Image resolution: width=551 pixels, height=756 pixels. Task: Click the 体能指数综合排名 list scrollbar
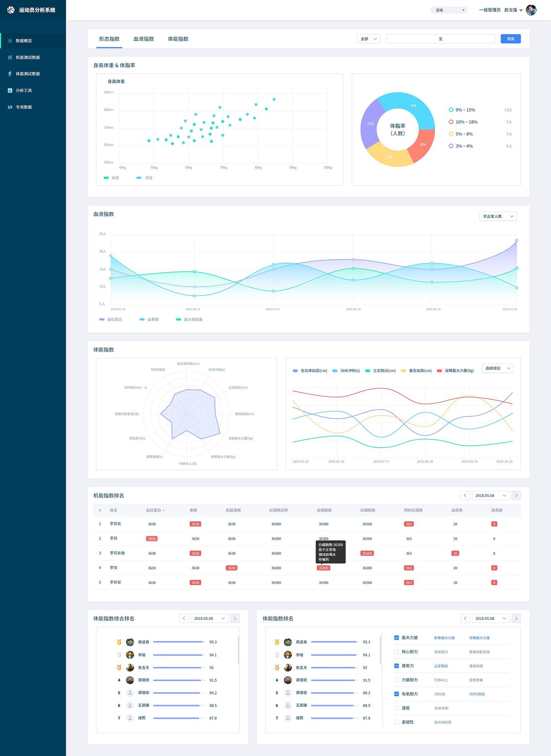(x=238, y=650)
